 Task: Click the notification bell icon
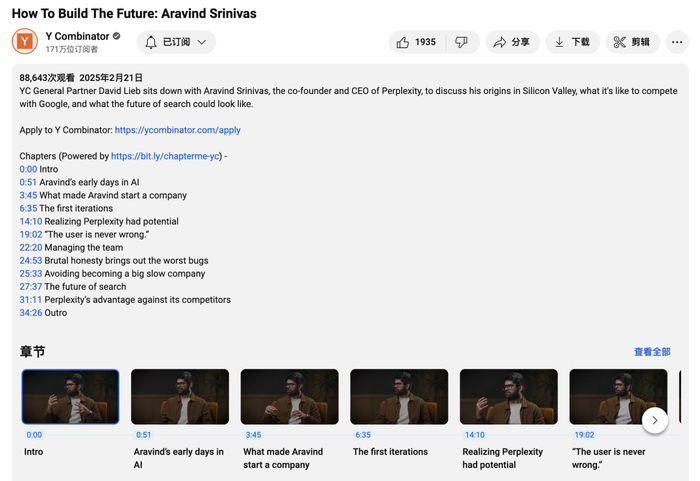point(152,42)
